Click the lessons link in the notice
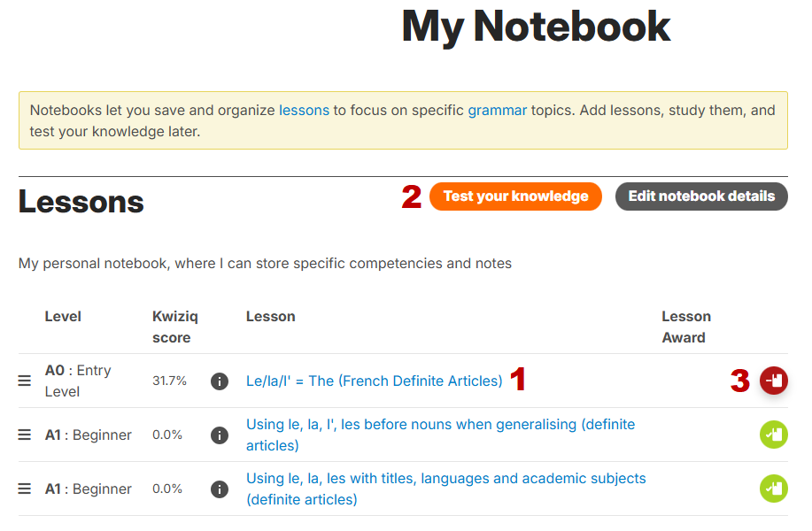 click(x=304, y=110)
